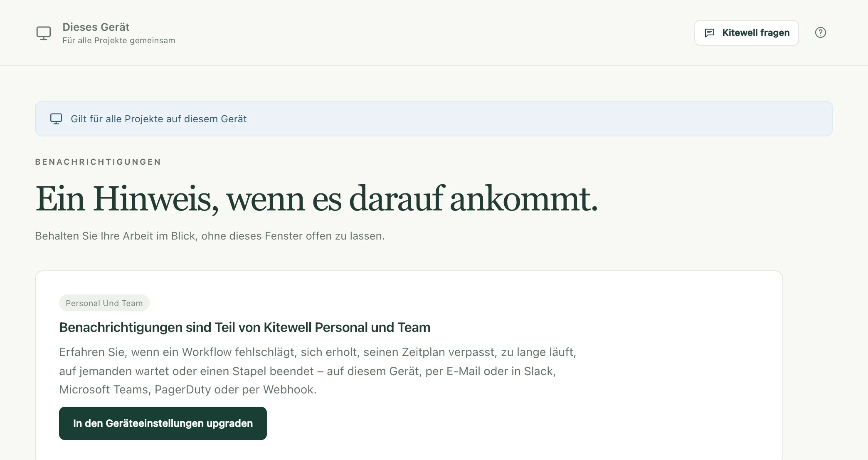Click the Benachrichtigungen sind Teil von Kitewell heading

pos(245,327)
